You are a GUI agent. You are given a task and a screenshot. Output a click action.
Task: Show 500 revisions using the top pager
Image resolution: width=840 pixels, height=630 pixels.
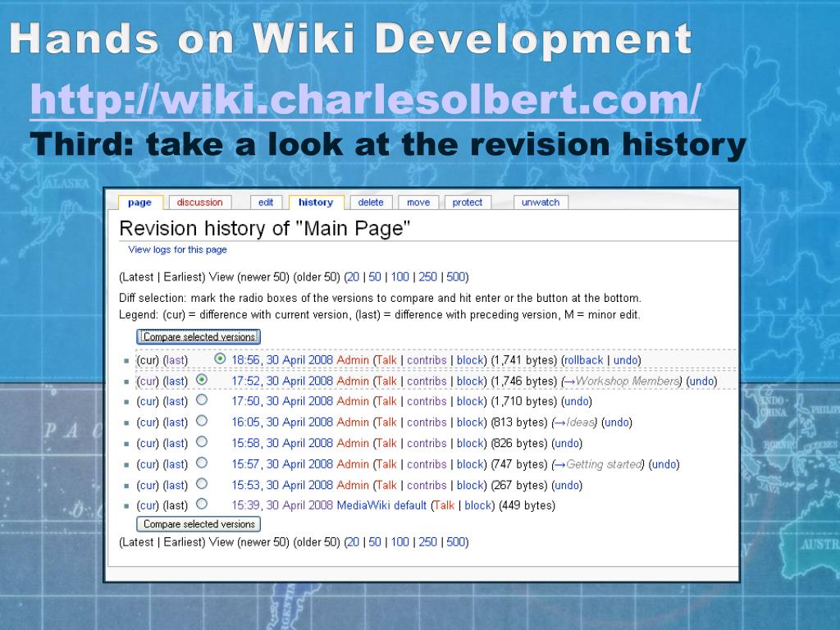[x=455, y=277]
